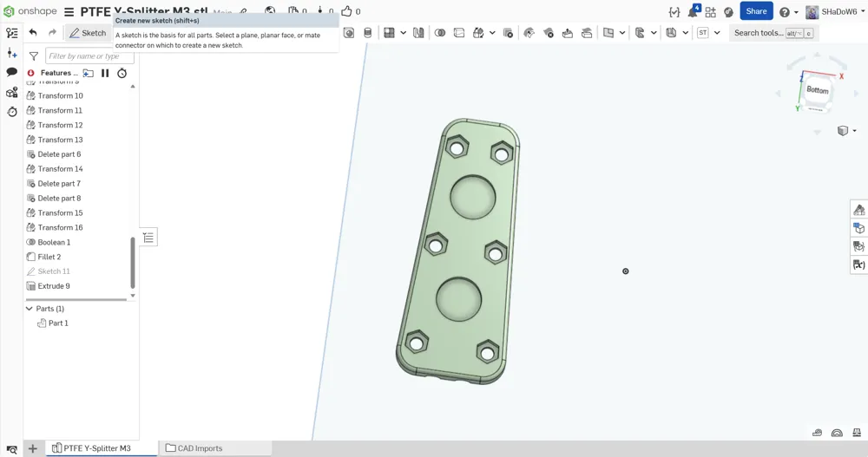The image size is (868, 457).
Task: Collapse the Parts (1) section
Action: point(30,308)
